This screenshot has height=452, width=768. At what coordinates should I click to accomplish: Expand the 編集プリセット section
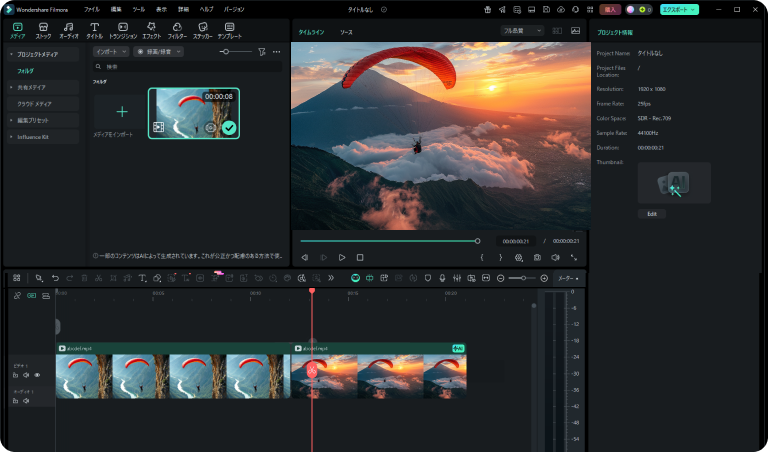click(11, 120)
